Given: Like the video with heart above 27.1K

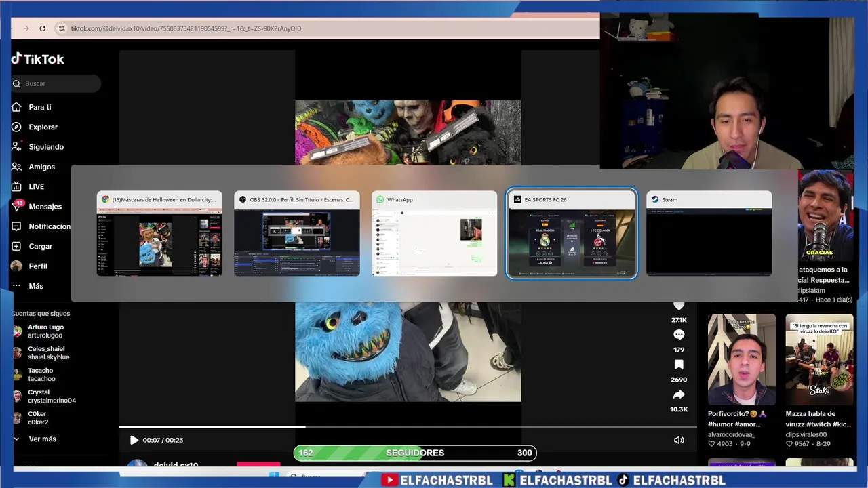Looking at the screenshot, I should (x=679, y=306).
